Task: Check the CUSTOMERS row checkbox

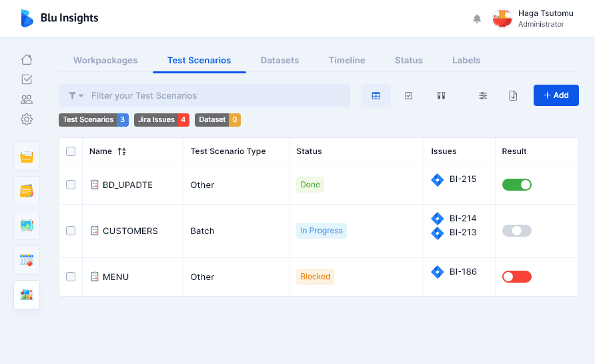Action: point(71,231)
